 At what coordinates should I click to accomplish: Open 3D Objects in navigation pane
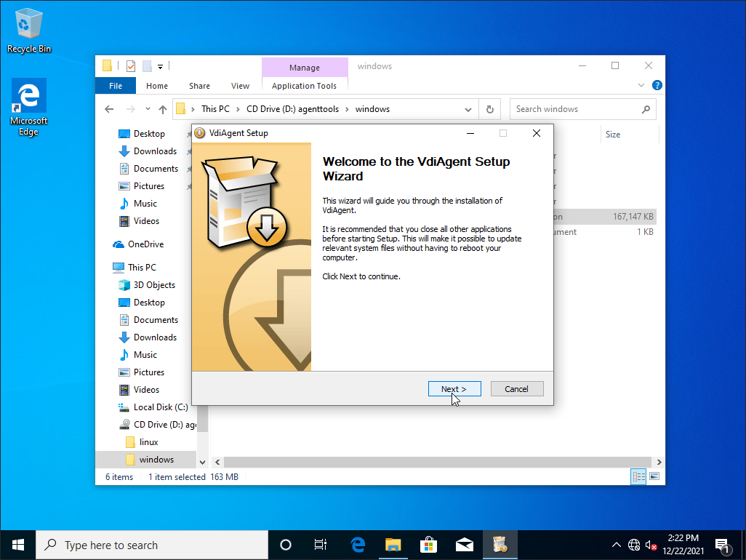(154, 285)
